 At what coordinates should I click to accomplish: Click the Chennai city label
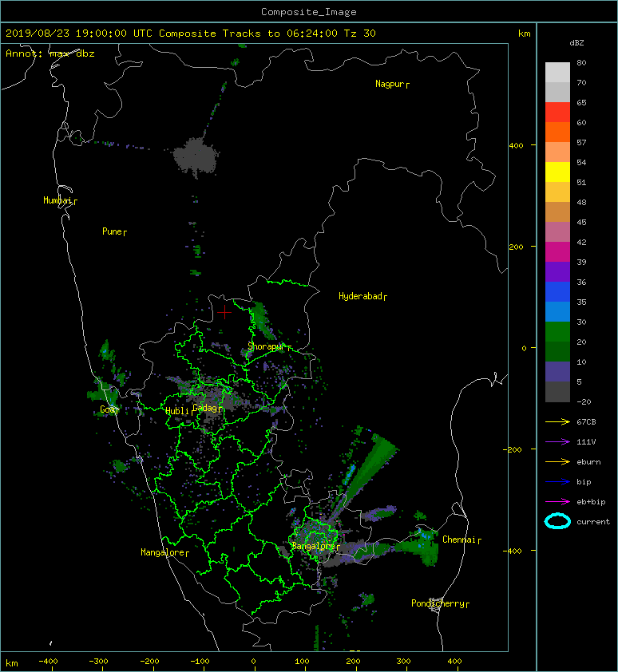[x=459, y=540]
